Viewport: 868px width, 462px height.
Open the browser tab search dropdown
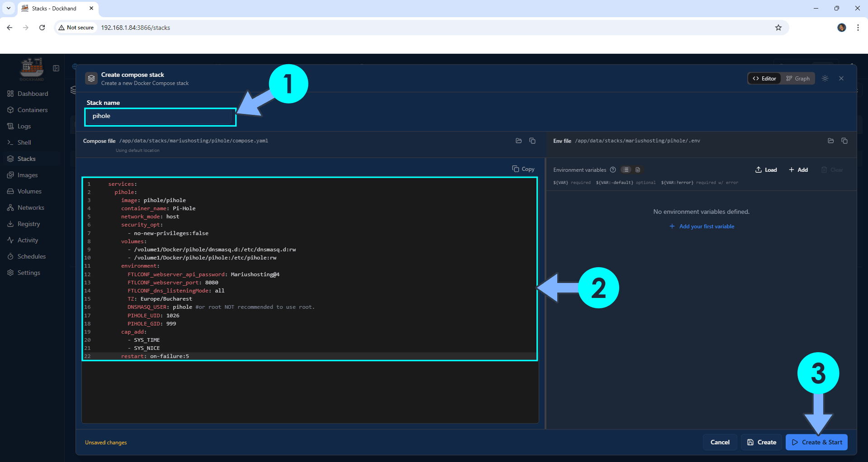click(8, 8)
